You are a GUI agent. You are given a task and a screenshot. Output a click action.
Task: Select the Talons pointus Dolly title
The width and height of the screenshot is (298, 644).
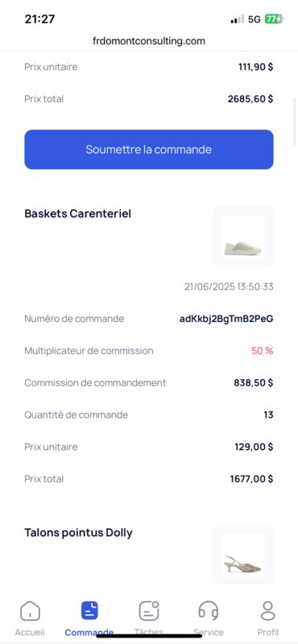point(78,533)
